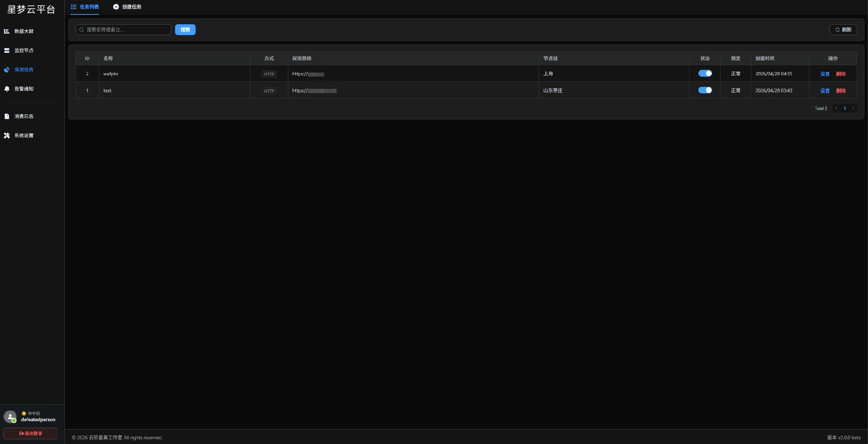Image resolution: width=868 pixels, height=444 pixels.
Task: Go to next page with right arrow
Action: tap(853, 108)
